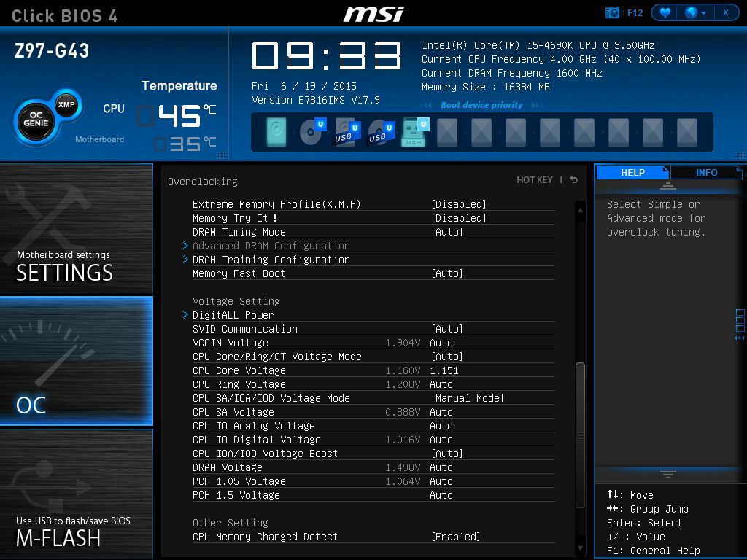Image resolution: width=747 pixels, height=560 pixels.
Task: Select the UEFI CD/DVD boot device icon
Action: [312, 132]
